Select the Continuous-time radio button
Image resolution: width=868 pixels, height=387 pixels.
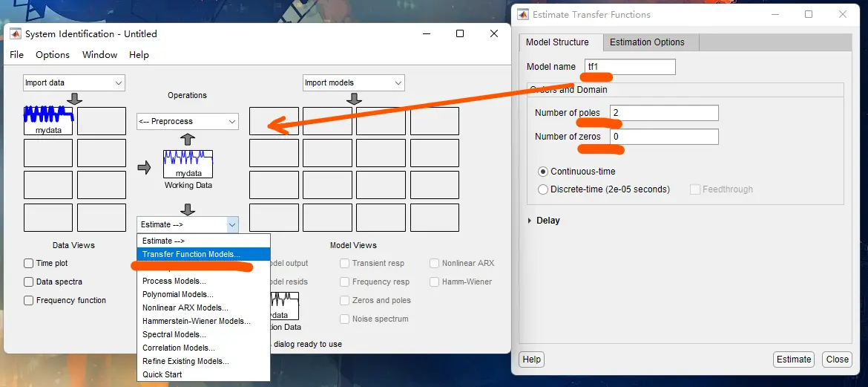[543, 172]
